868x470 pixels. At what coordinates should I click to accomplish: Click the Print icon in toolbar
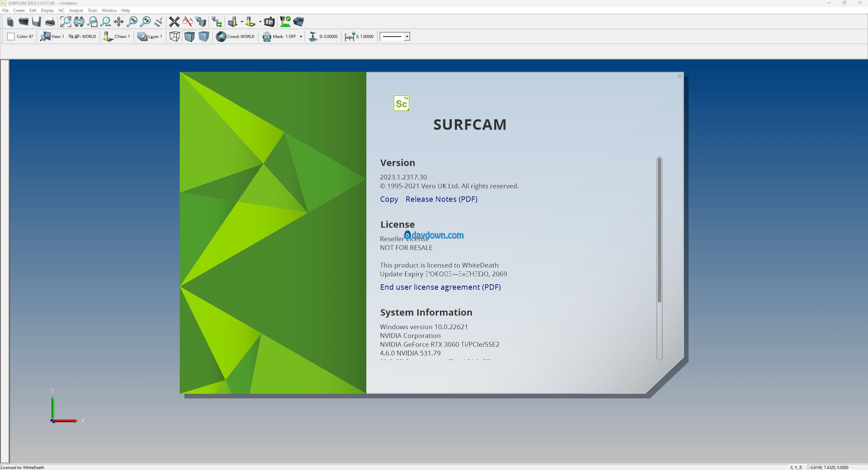pos(50,22)
